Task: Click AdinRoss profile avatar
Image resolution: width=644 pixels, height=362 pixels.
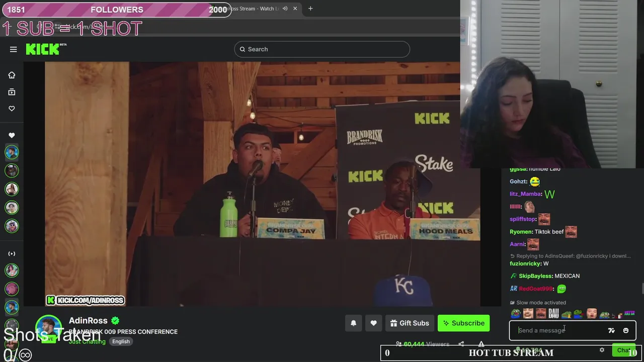Action: [48, 328]
